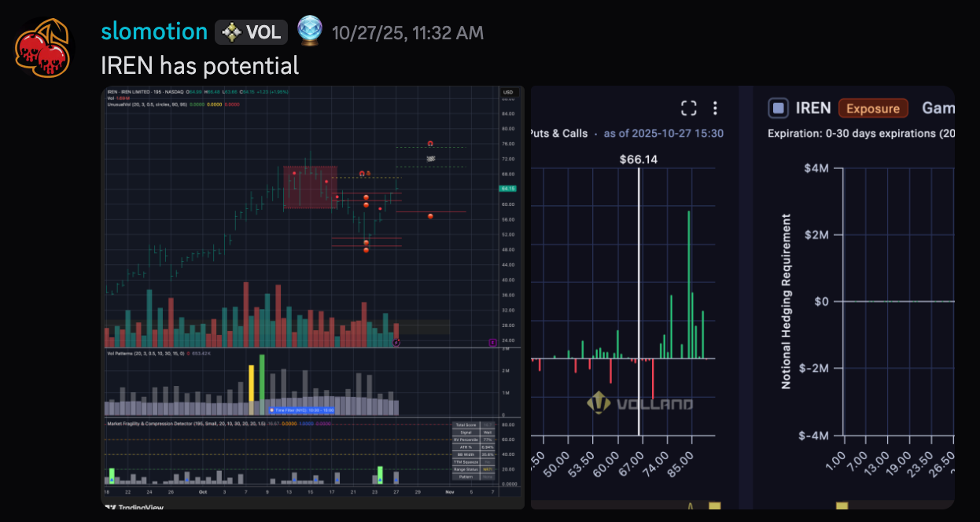
Task: Click the 'Puts & Calls' label
Action: tap(559, 133)
